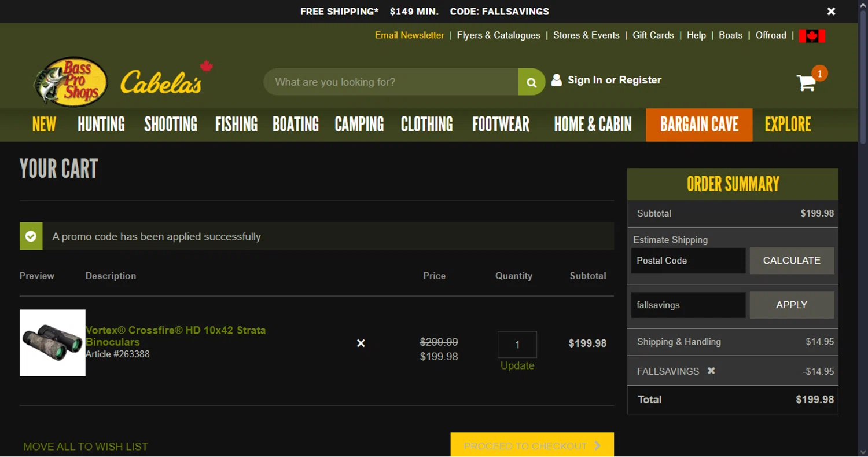This screenshot has width=868, height=457.
Task: Click MOVE ALL TO WISH LIST
Action: pos(86,447)
